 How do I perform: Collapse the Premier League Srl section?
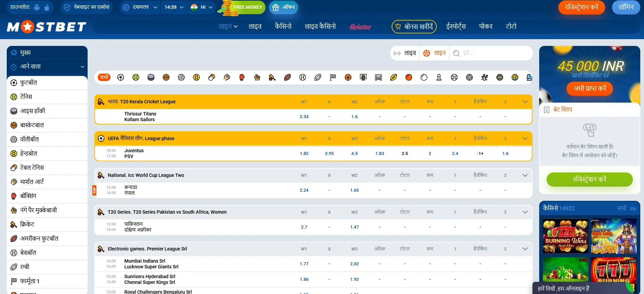pyautogui.click(x=525, y=249)
